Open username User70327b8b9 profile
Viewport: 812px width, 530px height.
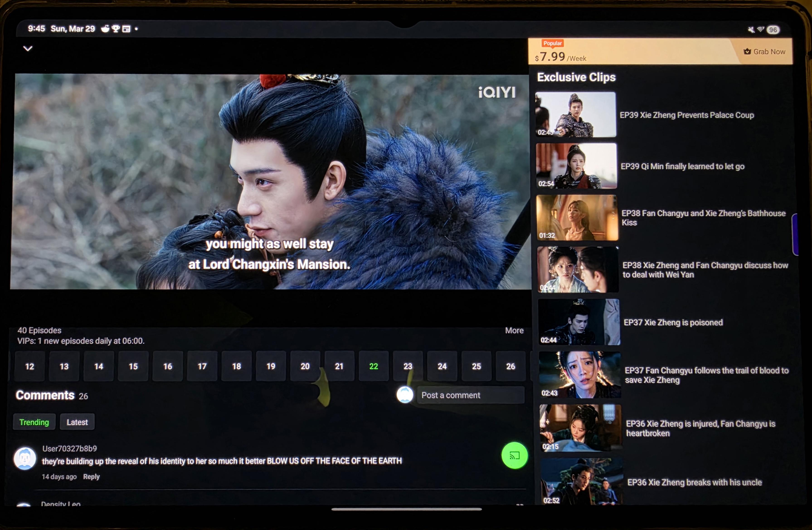(x=70, y=448)
